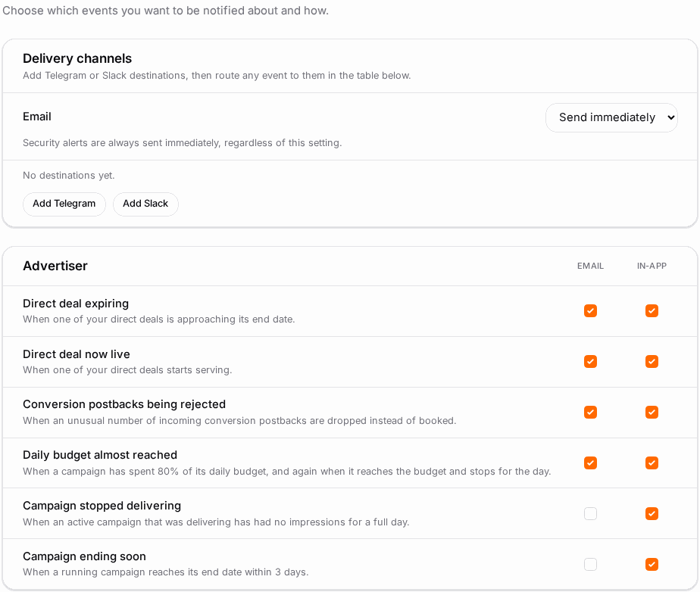Click the Daily budget almost reached title
The height and width of the screenshot is (592, 700).
point(100,455)
